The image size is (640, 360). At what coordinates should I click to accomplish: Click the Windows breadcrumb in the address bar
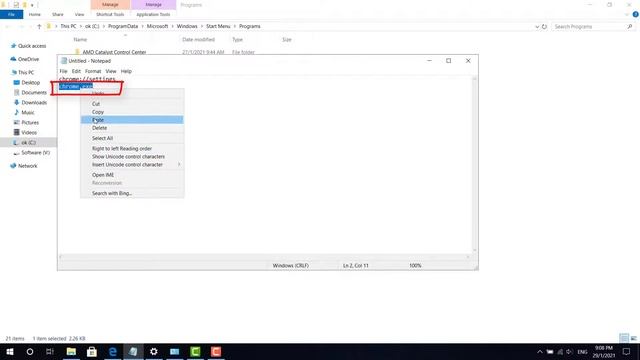(x=187, y=26)
